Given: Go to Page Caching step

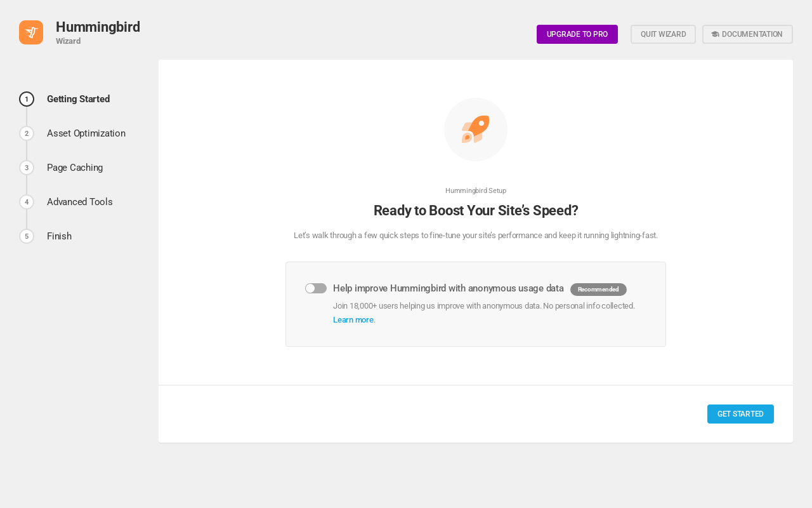Looking at the screenshot, I should [x=75, y=168].
